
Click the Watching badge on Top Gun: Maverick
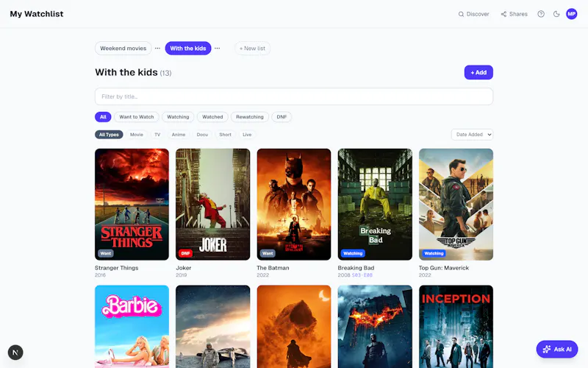pyautogui.click(x=434, y=253)
